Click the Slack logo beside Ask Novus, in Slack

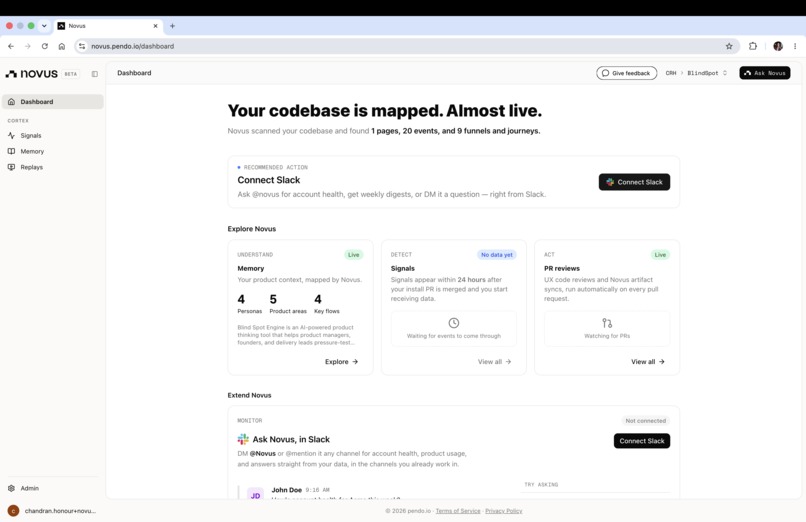click(243, 439)
